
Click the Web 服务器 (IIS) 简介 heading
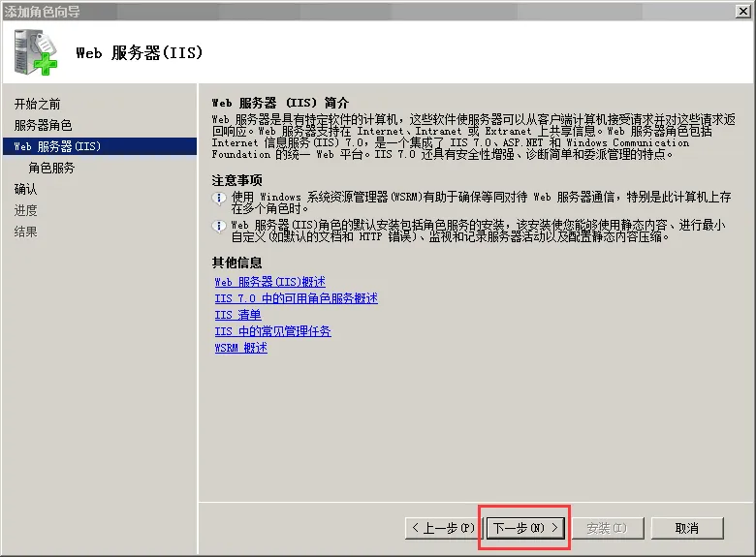[x=280, y=103]
